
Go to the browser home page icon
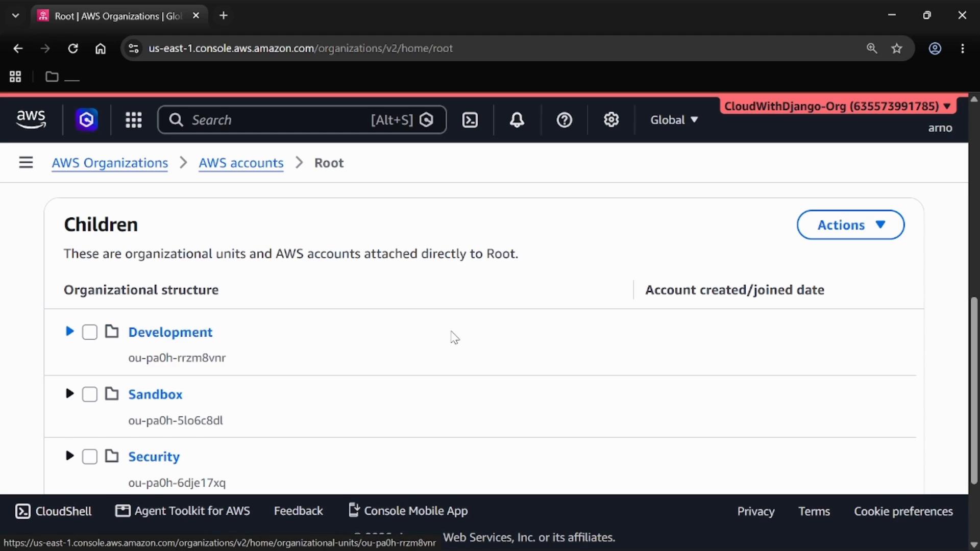pos(101,48)
